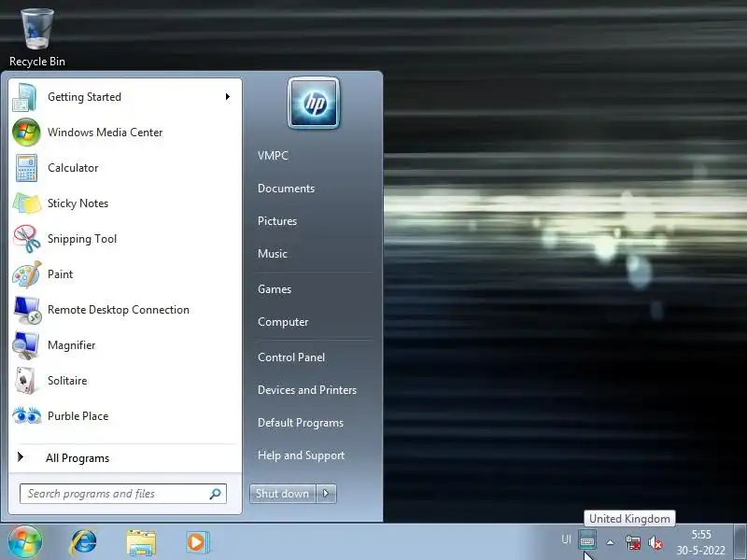The image size is (747, 560).
Task: Open the Solitaire cards icon
Action: [x=26, y=381]
